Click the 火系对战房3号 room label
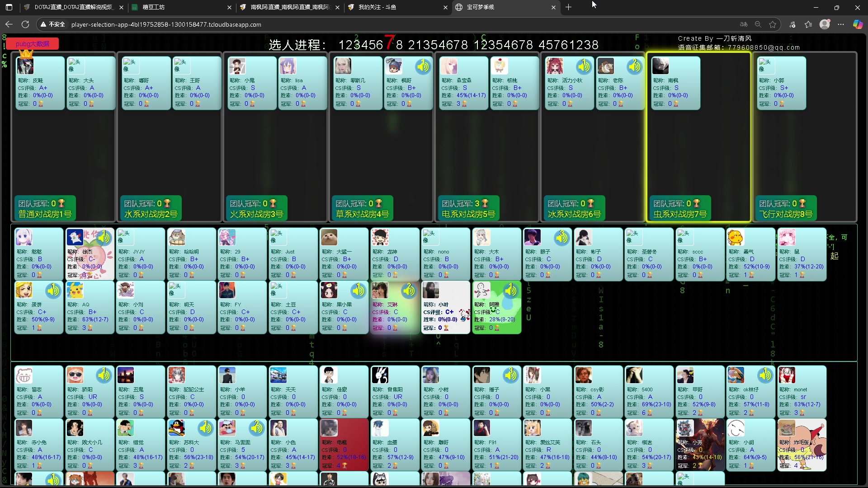868x488 pixels. (256, 214)
